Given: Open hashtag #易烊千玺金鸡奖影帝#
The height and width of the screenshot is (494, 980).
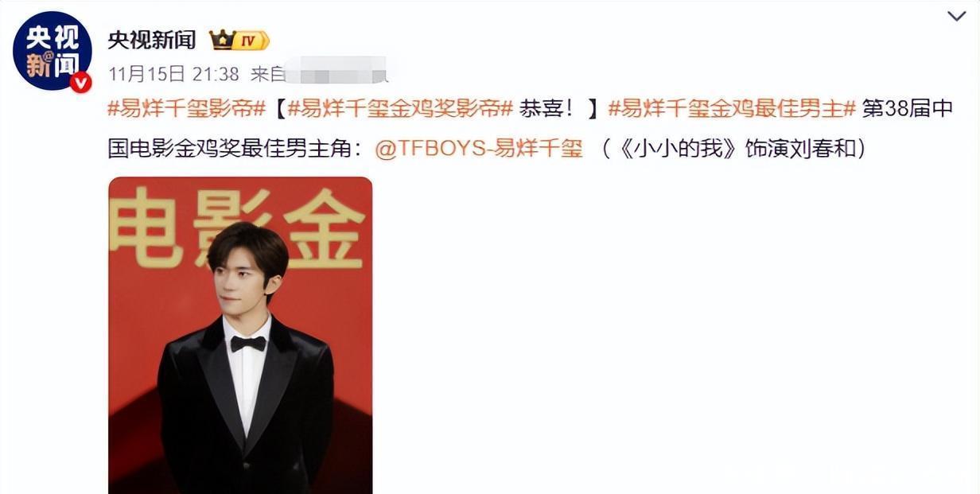Looking at the screenshot, I should click(400, 109).
